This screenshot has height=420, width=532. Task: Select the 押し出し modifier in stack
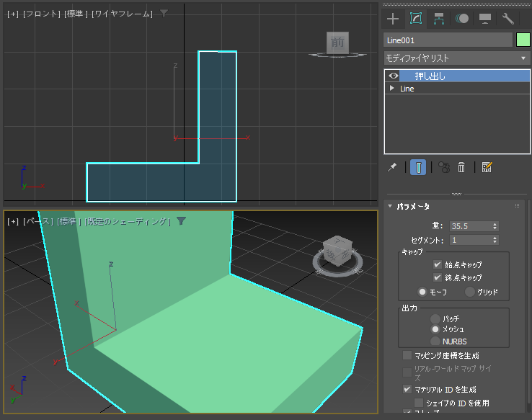click(x=464, y=76)
